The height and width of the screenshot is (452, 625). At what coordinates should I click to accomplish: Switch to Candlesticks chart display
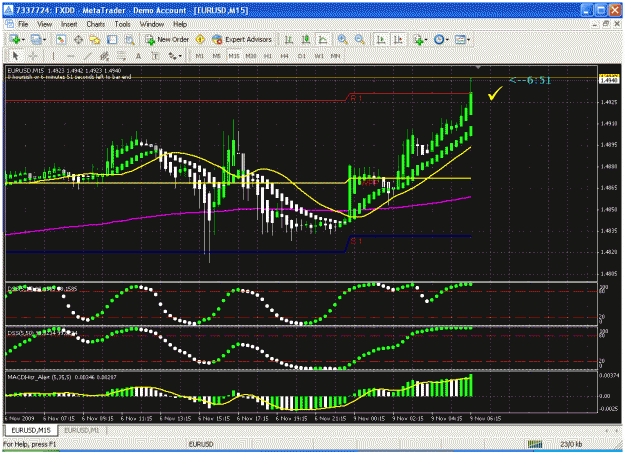tap(306, 39)
